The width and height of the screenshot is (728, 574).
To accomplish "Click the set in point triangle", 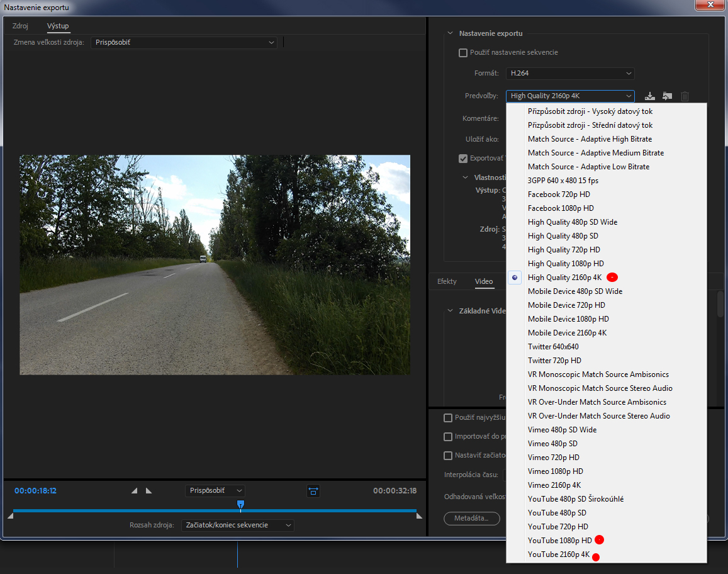I will coord(134,491).
